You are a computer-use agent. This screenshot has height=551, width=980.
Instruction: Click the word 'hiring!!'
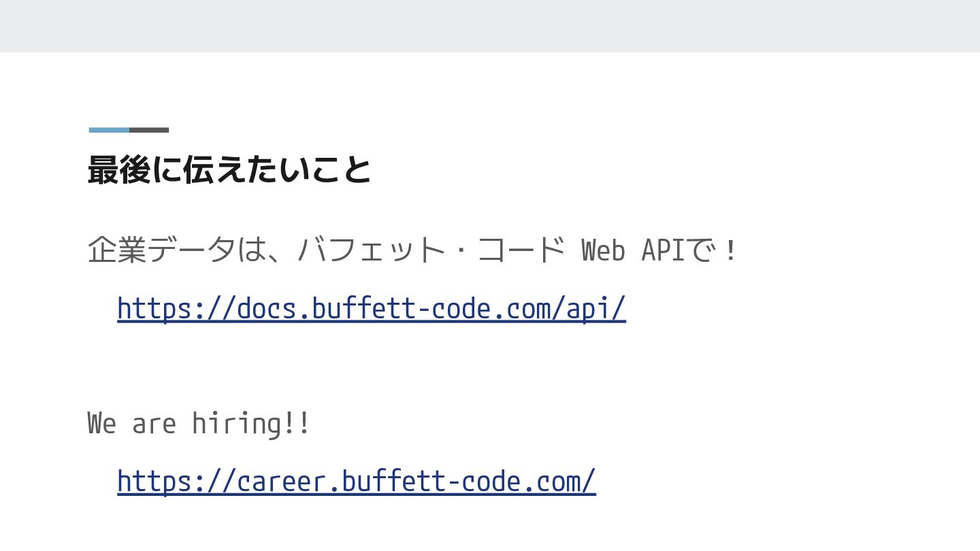pyautogui.click(x=250, y=423)
